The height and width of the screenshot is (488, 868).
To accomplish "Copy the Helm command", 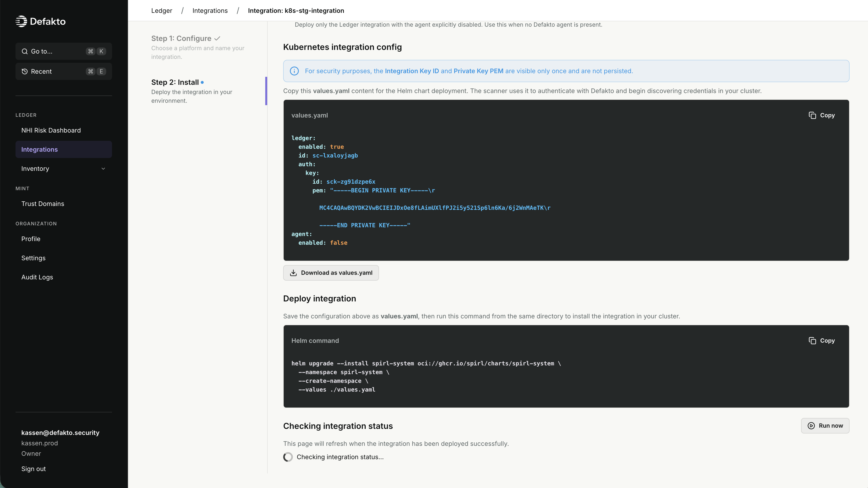I will pos(821,340).
